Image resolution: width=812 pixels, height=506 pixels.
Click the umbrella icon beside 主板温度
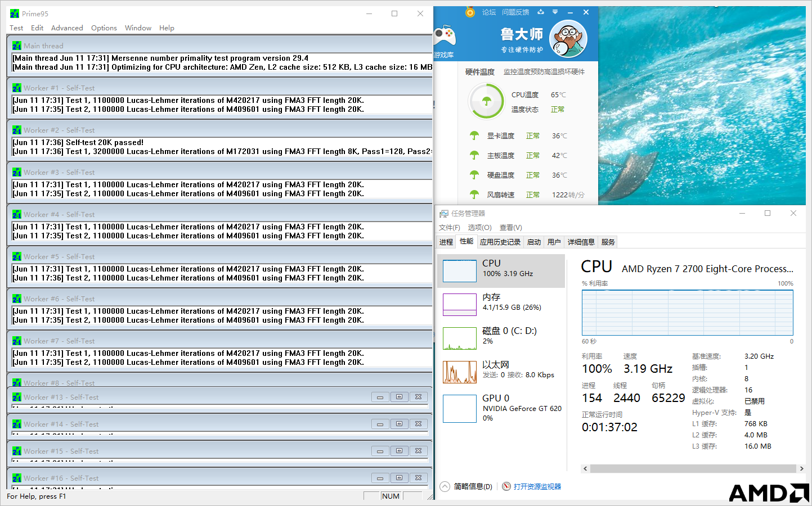[x=474, y=155]
